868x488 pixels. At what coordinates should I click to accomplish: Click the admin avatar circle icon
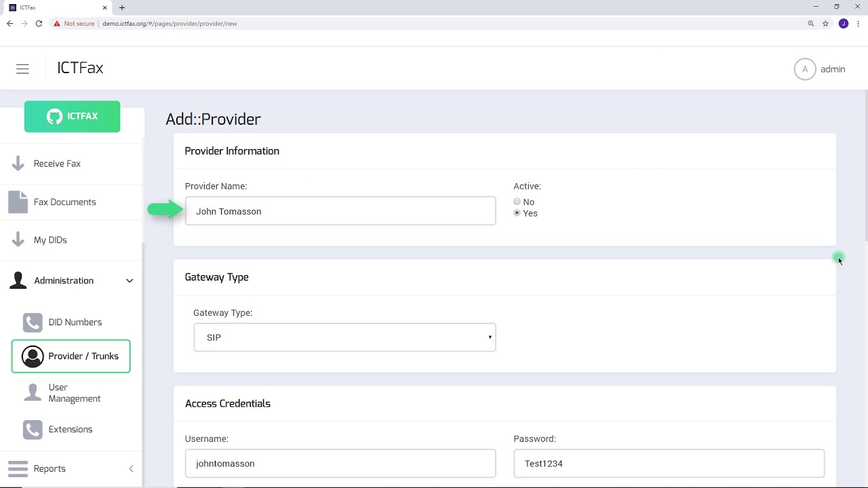tap(805, 69)
